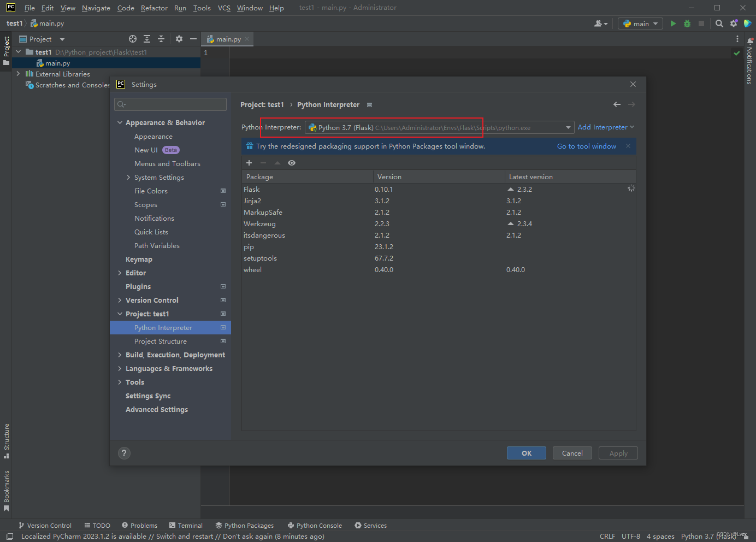Open the Structure side panel
756x542 pixels.
pyautogui.click(x=7, y=441)
